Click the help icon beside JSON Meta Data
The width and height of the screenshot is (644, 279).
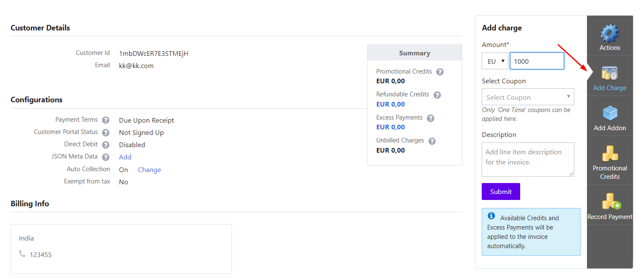pyautogui.click(x=105, y=156)
